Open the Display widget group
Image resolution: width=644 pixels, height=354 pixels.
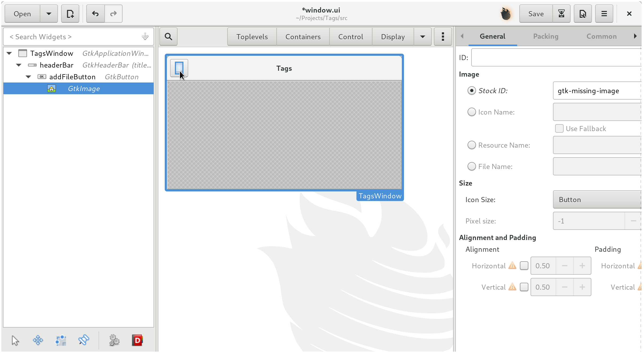click(393, 37)
